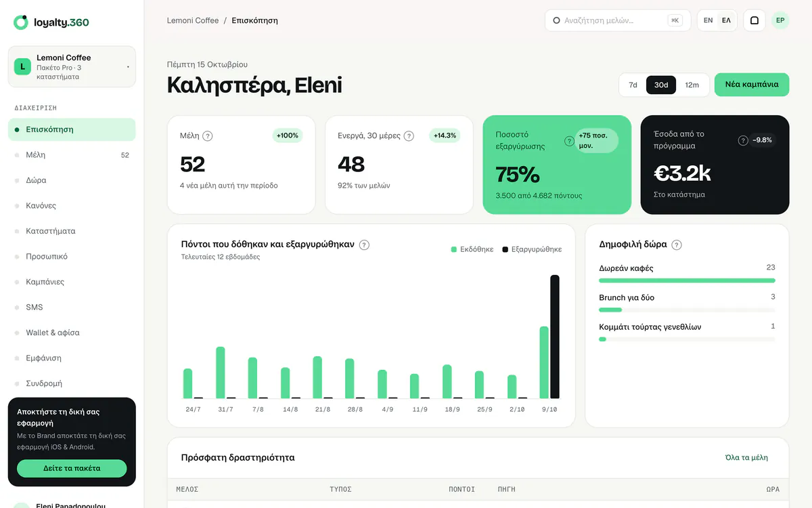Click the green bar for 31/7

[221, 373]
